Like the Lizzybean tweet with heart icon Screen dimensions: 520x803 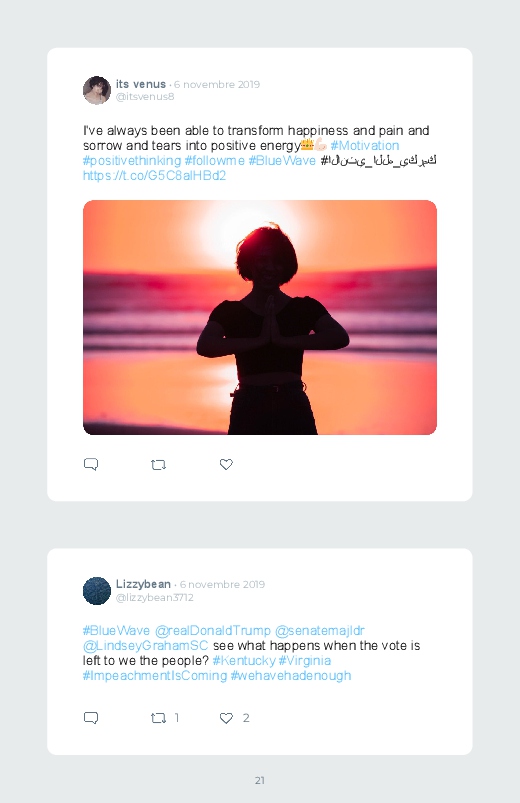[x=226, y=718]
